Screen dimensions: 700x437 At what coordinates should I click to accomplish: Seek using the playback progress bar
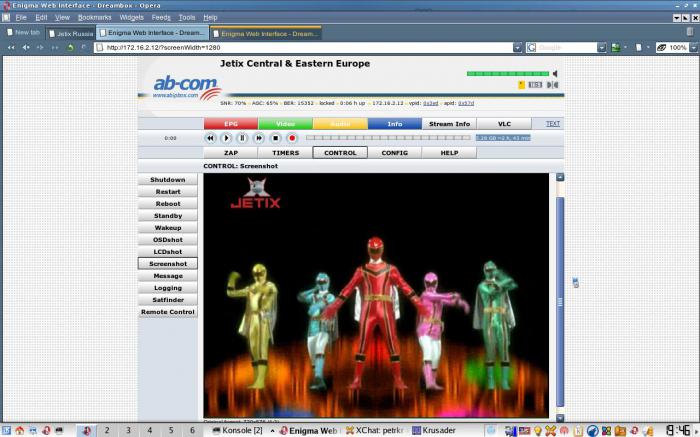point(388,138)
